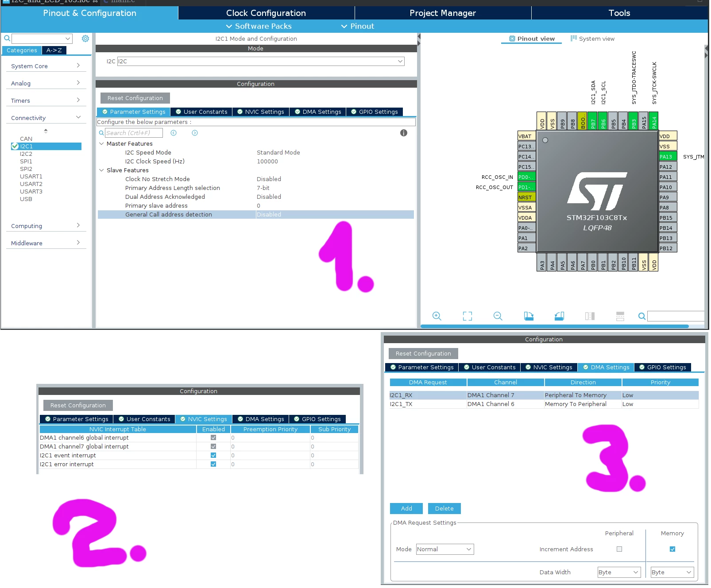Click the Add DMA request button

pos(406,508)
